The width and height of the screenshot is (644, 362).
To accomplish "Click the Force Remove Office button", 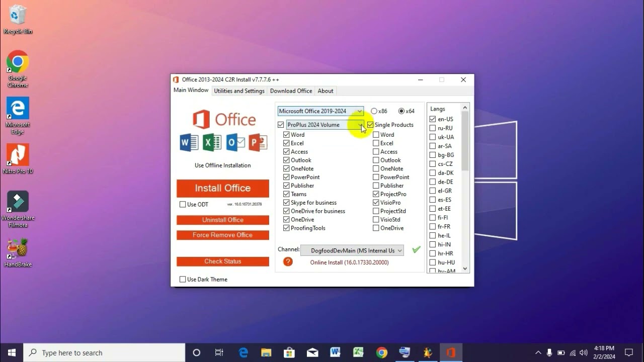I will (x=223, y=235).
